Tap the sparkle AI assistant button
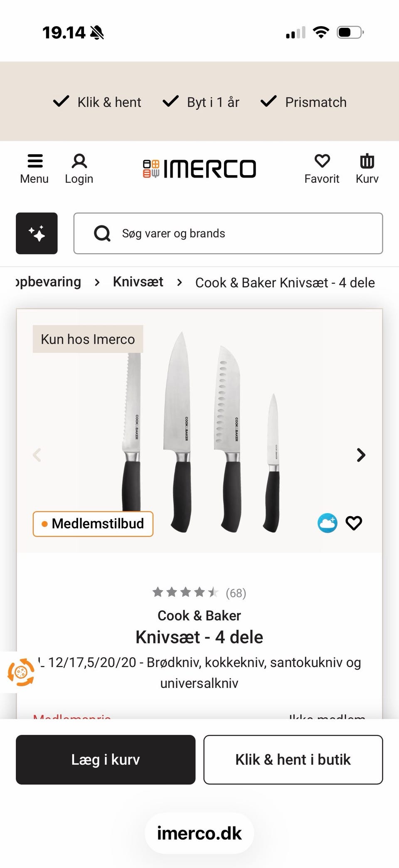Viewport: 399px width, 868px height. pyautogui.click(x=37, y=233)
